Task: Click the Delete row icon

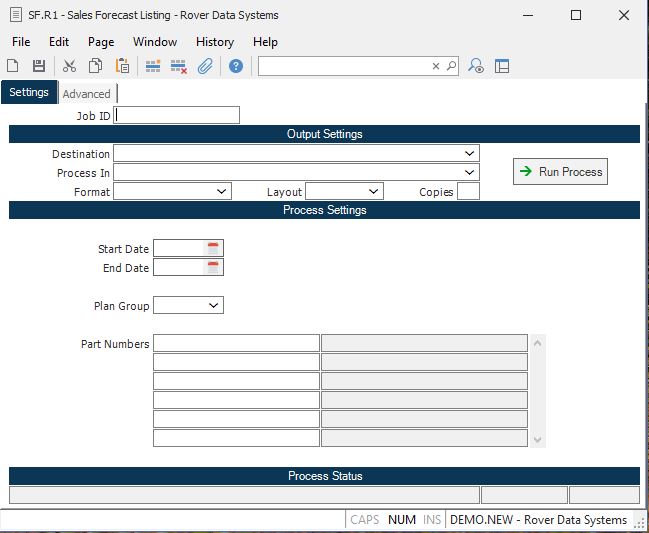Action: coord(179,66)
